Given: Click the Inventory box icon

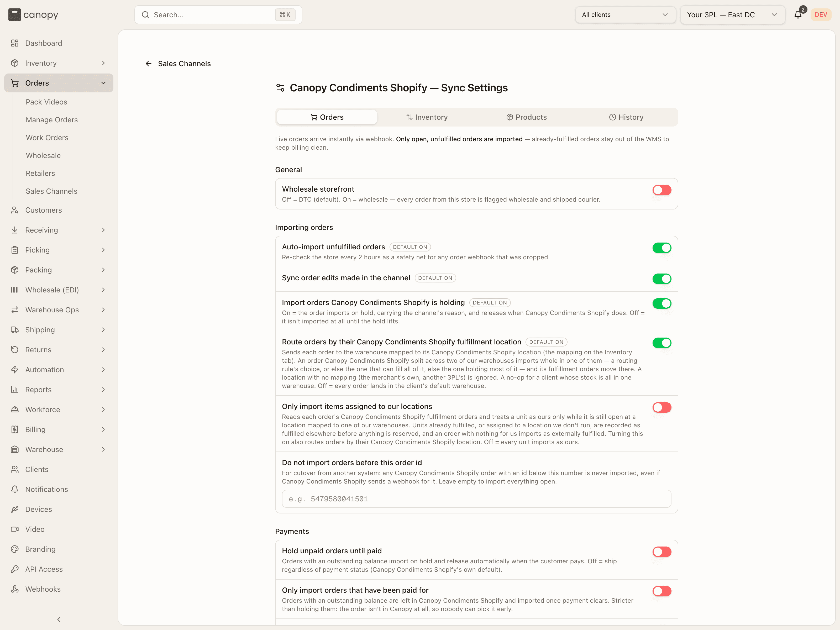Looking at the screenshot, I should 15,63.
